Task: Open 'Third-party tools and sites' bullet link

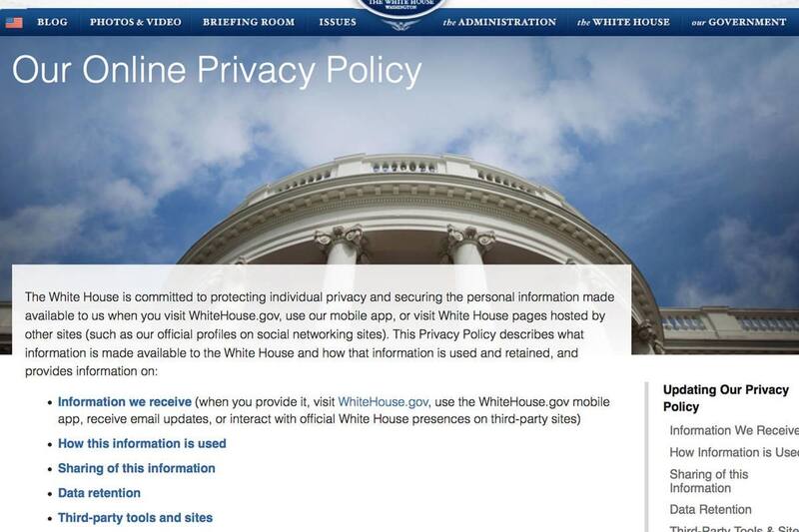Action: click(135, 518)
